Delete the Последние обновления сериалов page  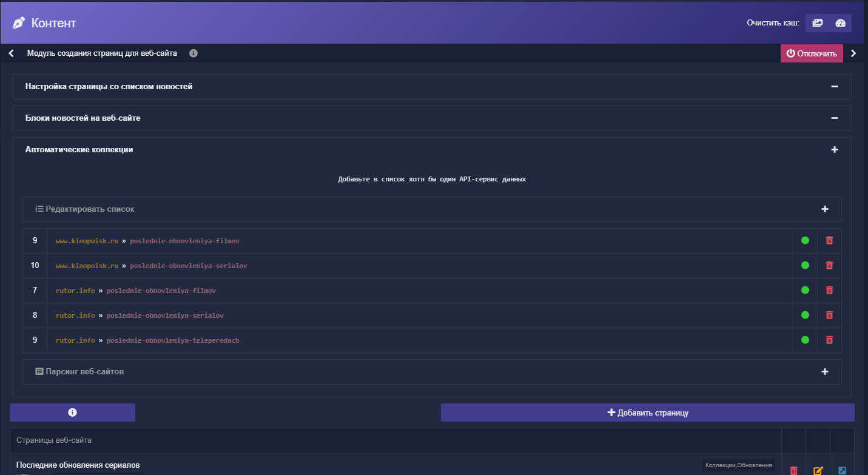pyautogui.click(x=793, y=470)
